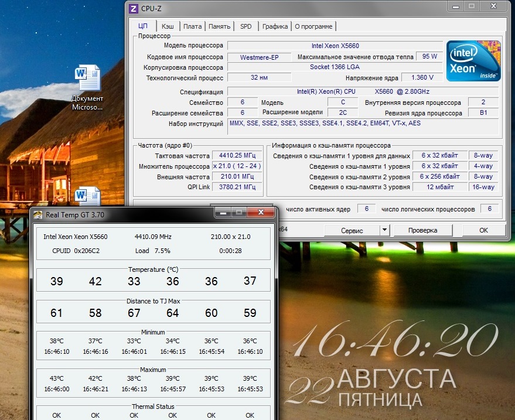Click the specification field X5660 @ 2.80GHz
This screenshot has height=420, width=515.
pos(363,91)
